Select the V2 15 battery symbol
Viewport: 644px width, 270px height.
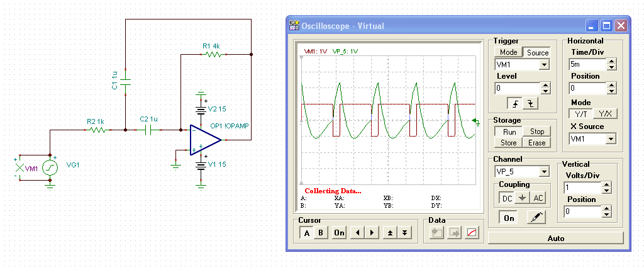pos(201,110)
